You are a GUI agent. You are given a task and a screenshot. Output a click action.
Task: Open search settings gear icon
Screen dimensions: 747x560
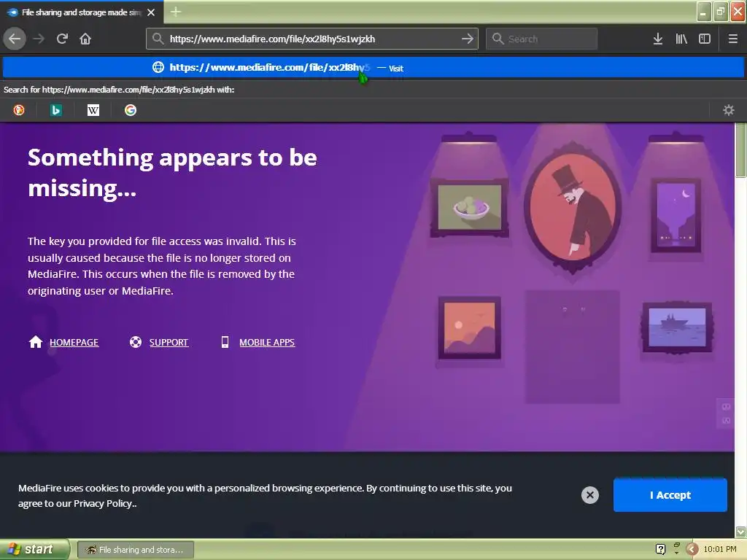(729, 110)
